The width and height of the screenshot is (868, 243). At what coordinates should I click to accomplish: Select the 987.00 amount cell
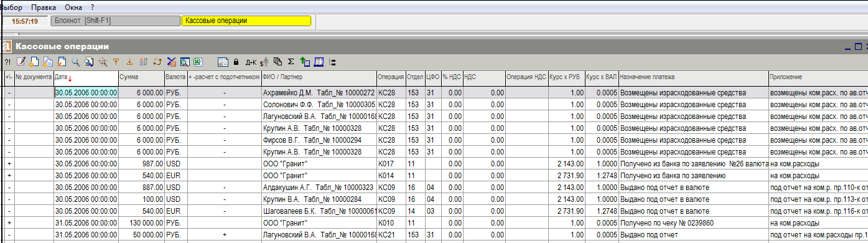141,163
